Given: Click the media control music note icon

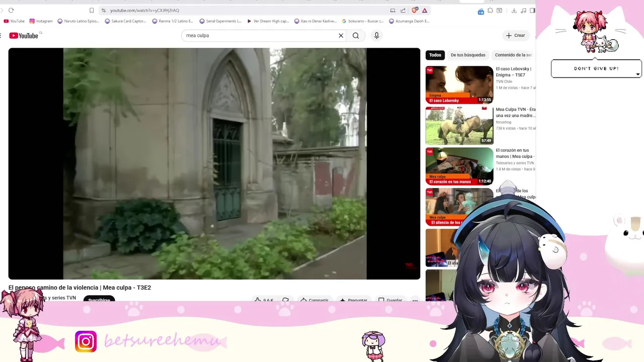Looking at the screenshot, I should [x=523, y=10].
